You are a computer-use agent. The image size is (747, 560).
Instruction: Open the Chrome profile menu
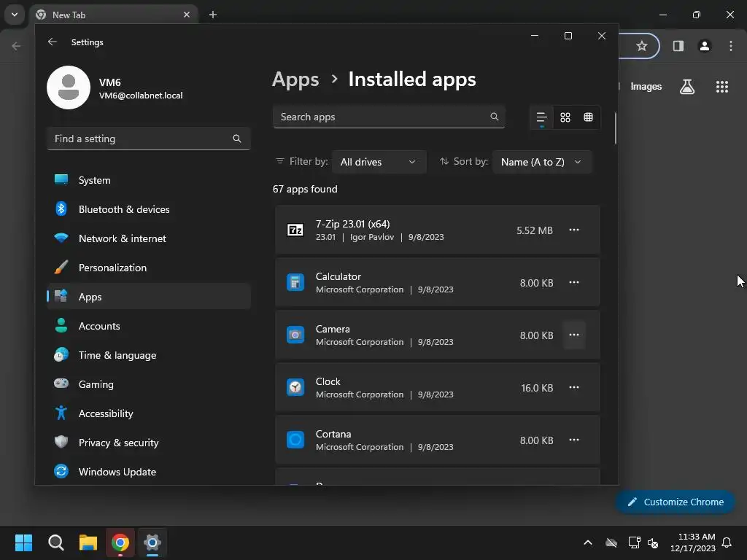[705, 46]
